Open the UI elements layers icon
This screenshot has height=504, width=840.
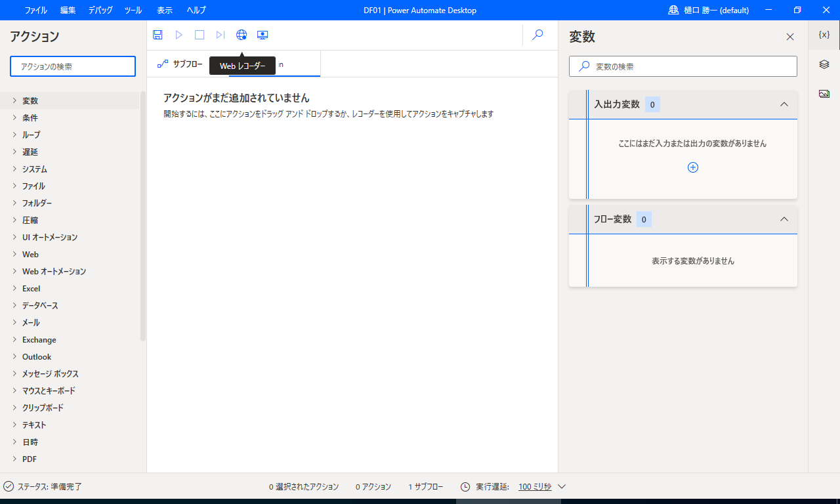(824, 64)
